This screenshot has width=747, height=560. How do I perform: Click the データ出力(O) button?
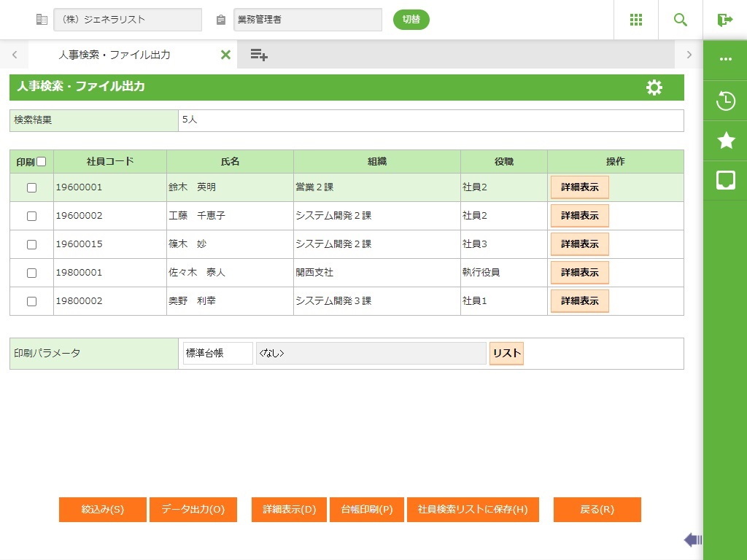tap(193, 510)
